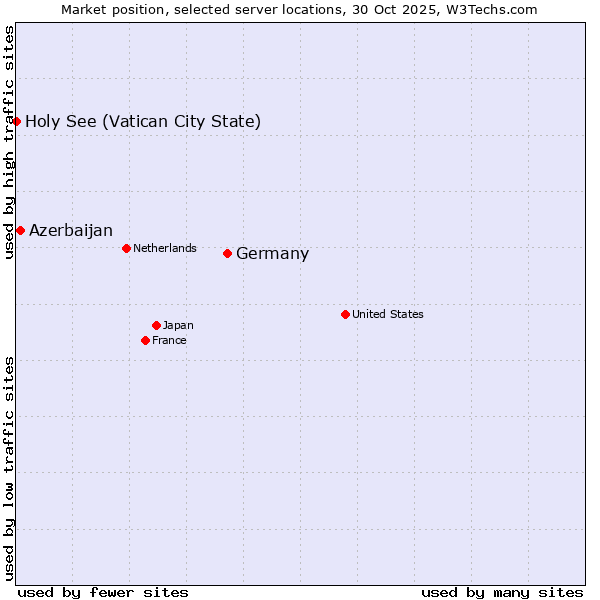
Task: Click the Japan text label
Action: pyautogui.click(x=178, y=325)
